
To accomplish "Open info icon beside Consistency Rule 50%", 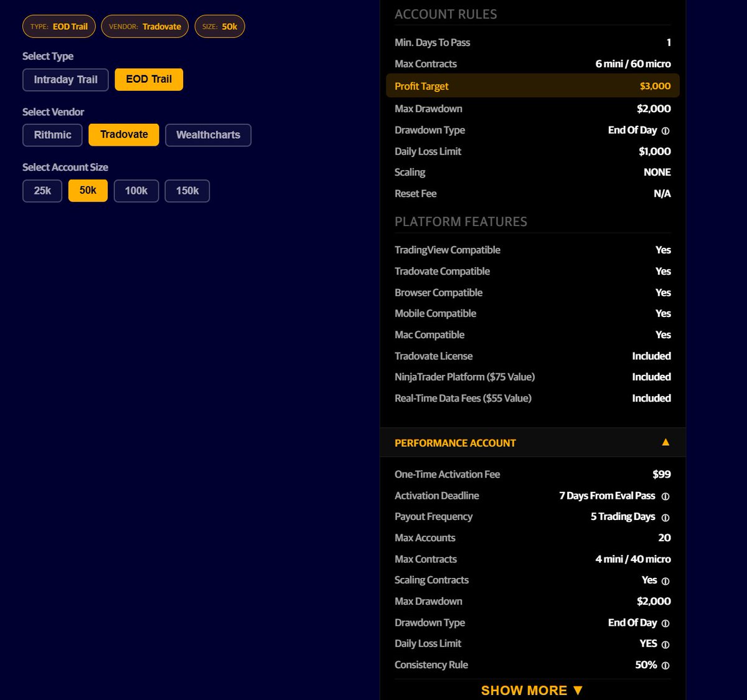I will 665,666.
